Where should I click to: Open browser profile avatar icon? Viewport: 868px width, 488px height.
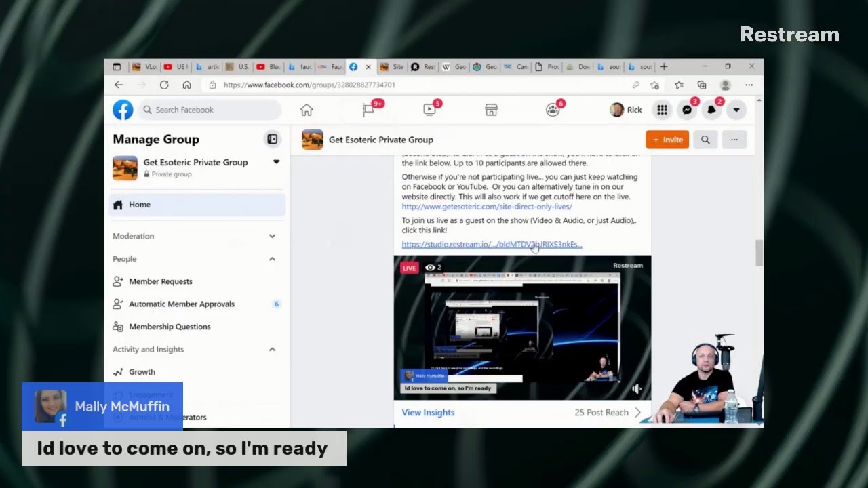[725, 85]
